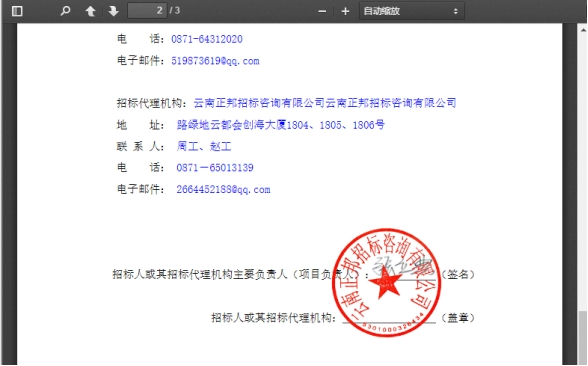Viewport: 588px width, 366px height.
Task: Click the contact names 周工、赵工
Action: click(204, 146)
